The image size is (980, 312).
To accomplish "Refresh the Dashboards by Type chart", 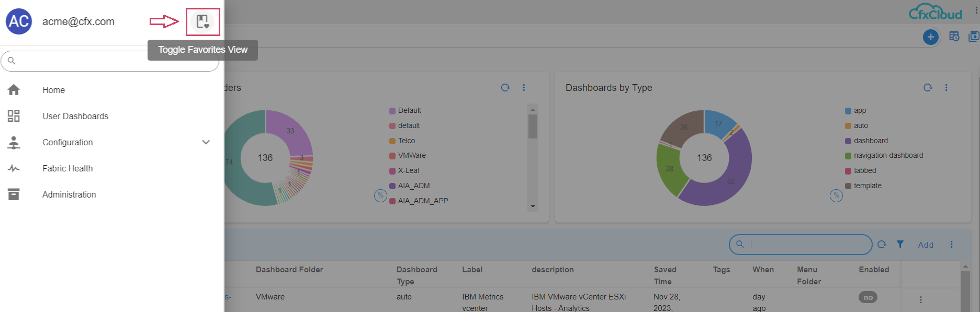I will (928, 88).
